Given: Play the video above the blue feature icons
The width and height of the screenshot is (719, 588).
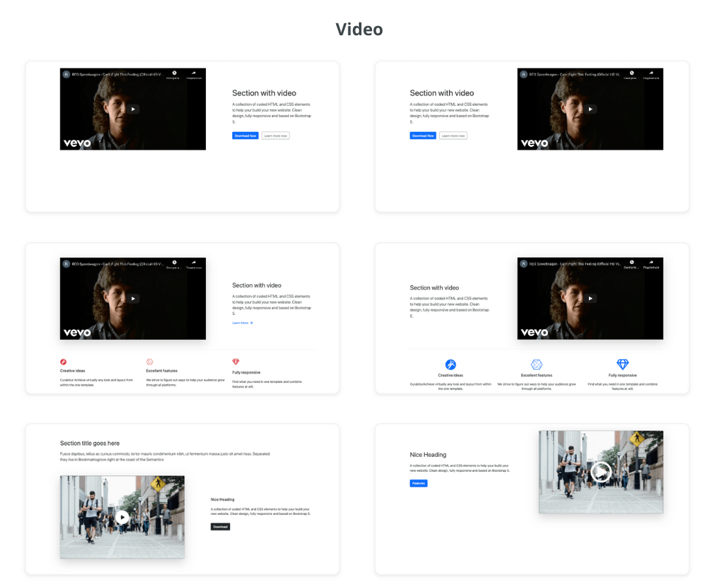Looking at the screenshot, I should tap(590, 299).
